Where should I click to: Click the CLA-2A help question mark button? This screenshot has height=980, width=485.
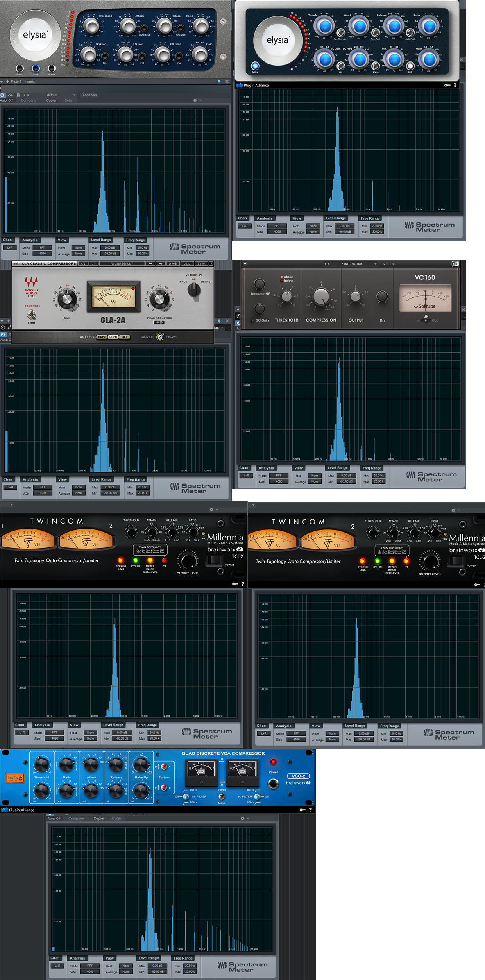point(211,263)
